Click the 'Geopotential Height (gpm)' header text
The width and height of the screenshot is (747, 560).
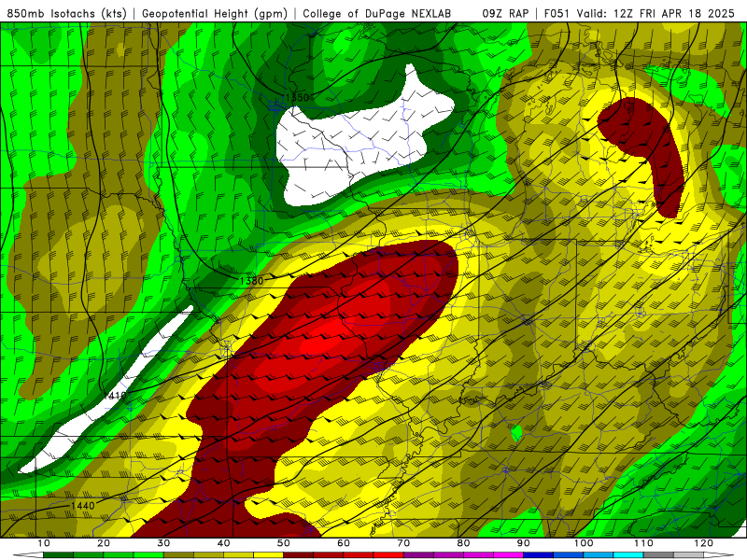[x=215, y=14]
